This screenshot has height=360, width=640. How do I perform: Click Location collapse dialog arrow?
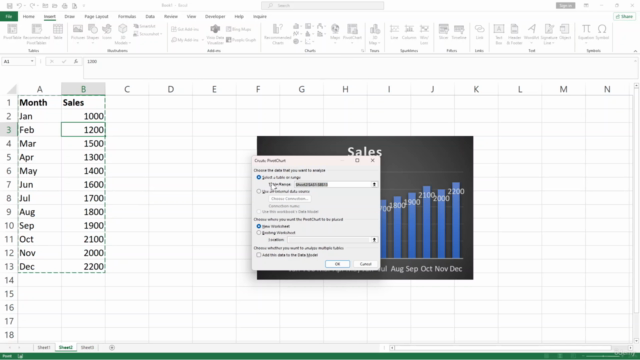coord(374,240)
